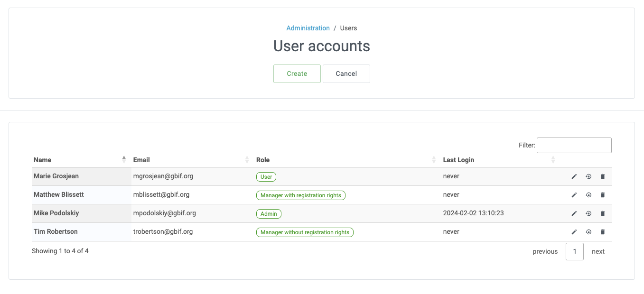Delete Tim Robertson's account
This screenshot has height=294, width=644.
click(x=603, y=232)
